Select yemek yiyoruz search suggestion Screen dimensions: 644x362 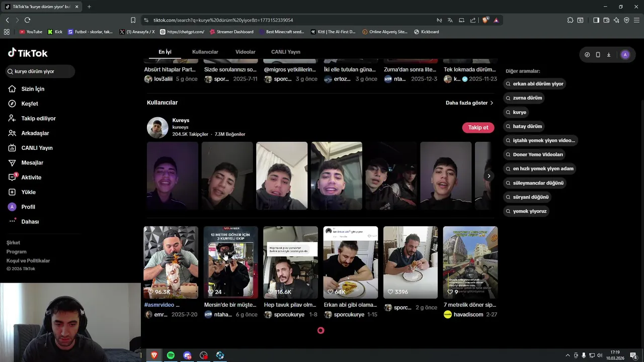(x=526, y=211)
